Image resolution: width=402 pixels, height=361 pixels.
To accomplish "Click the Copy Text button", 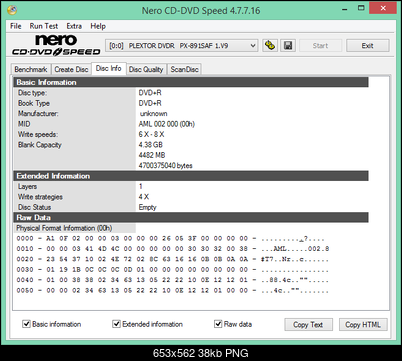I will click(x=308, y=324).
